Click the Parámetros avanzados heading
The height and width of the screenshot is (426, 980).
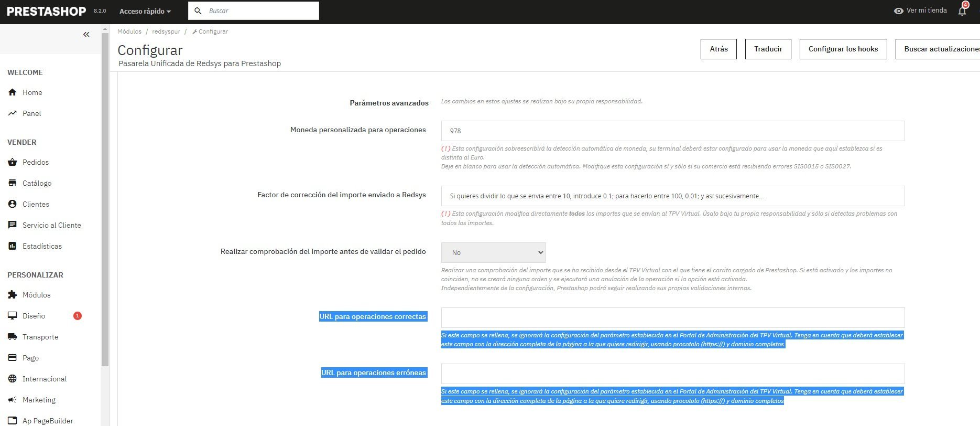(x=389, y=103)
